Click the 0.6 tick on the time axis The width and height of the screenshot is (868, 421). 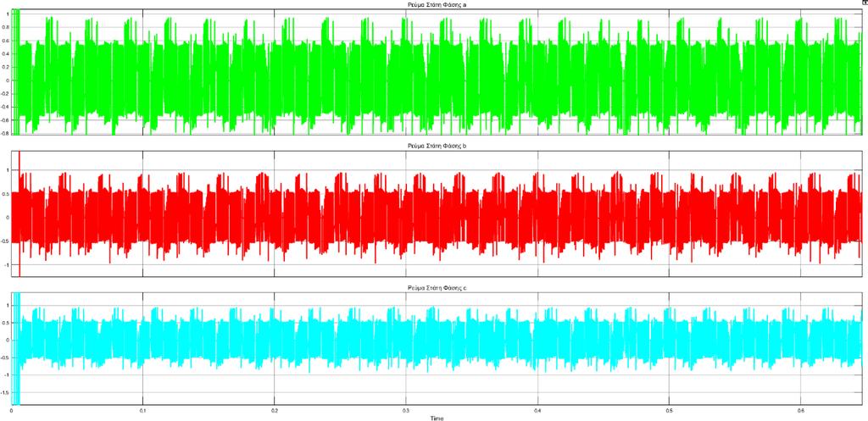(800, 412)
